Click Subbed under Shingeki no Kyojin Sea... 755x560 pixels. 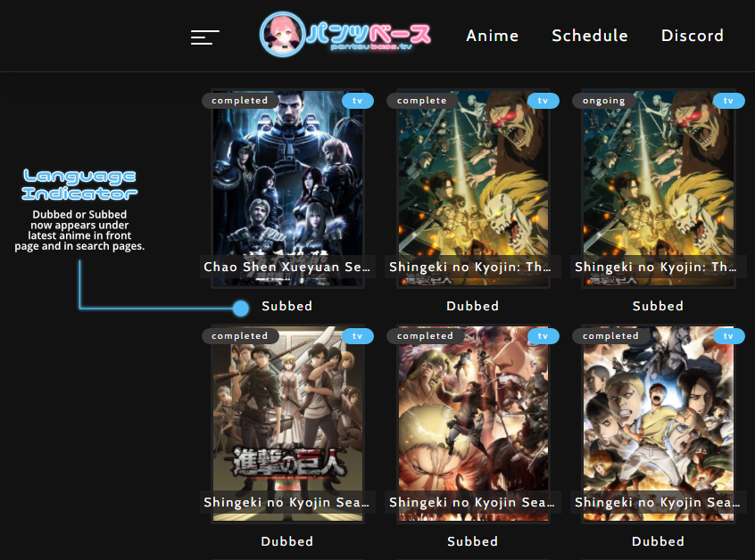click(472, 541)
